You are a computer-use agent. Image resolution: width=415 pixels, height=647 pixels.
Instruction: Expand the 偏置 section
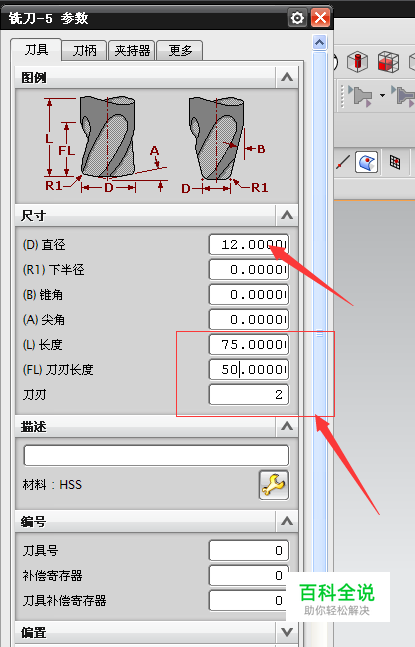tap(287, 632)
